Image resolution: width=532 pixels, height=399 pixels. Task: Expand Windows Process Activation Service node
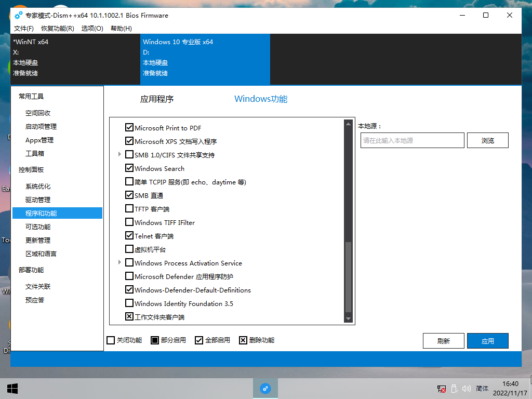pyautogui.click(x=119, y=262)
